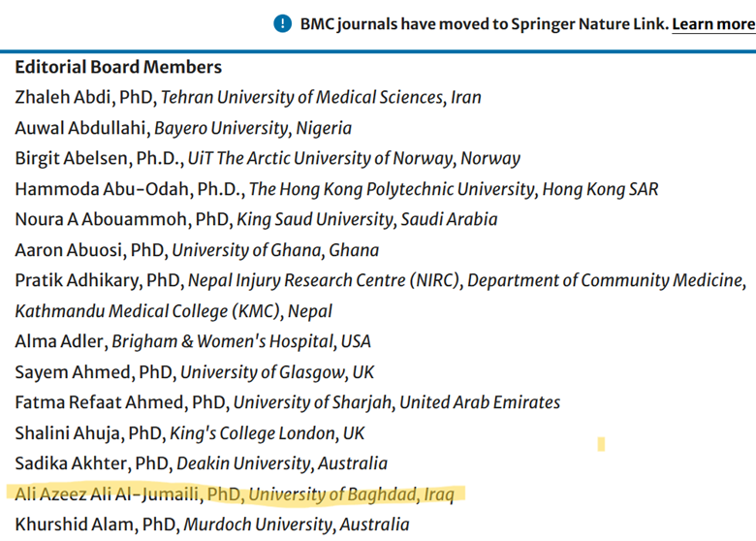Click the BMC journals moved banner text
This screenshot has height=541, width=756.
(484, 23)
